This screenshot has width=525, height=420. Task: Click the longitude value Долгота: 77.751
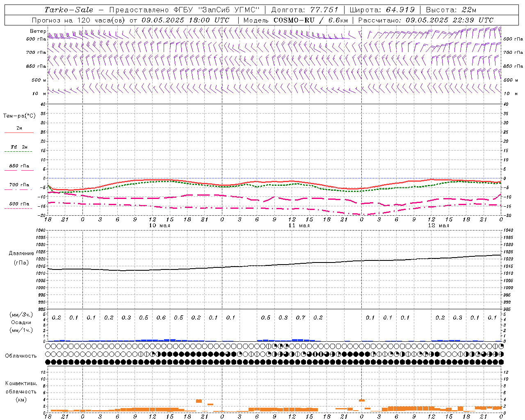[305, 10]
